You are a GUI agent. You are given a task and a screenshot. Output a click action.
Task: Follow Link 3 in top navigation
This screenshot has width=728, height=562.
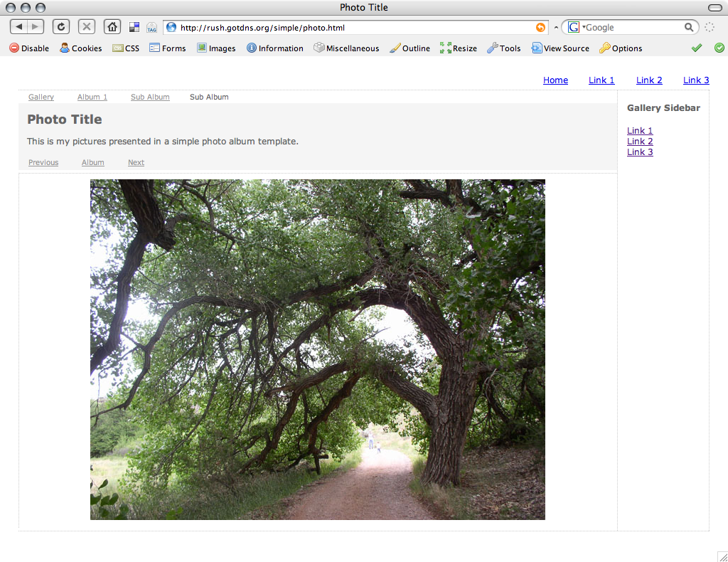point(696,80)
